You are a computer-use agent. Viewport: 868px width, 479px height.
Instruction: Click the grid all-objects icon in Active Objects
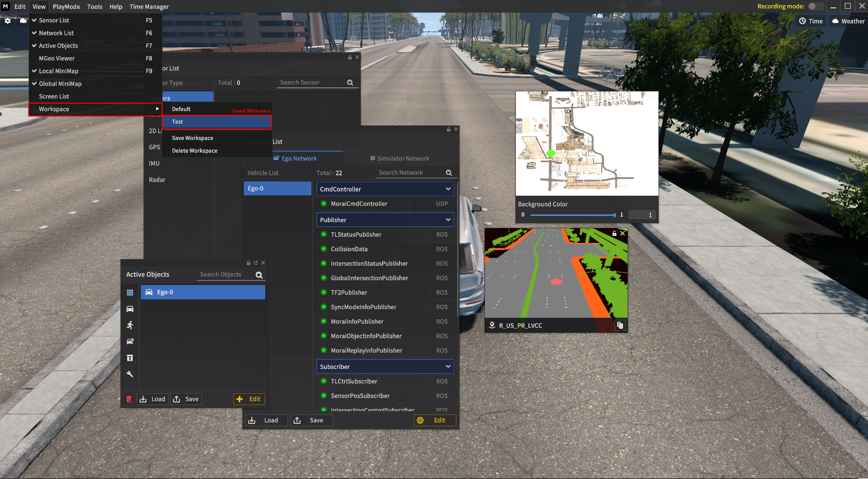tap(130, 292)
